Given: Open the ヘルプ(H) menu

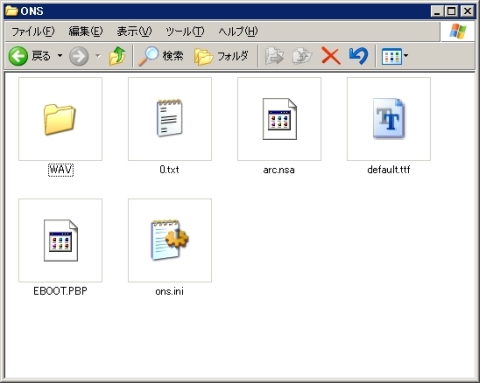Looking at the screenshot, I should (238, 31).
